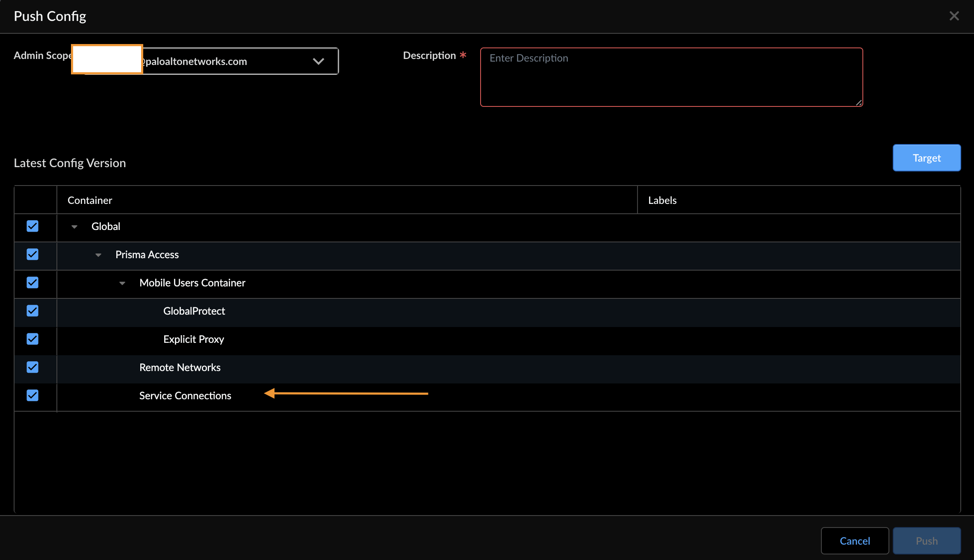Uncheck the Service Connections checkbox
The width and height of the screenshot is (974, 560).
point(32,395)
